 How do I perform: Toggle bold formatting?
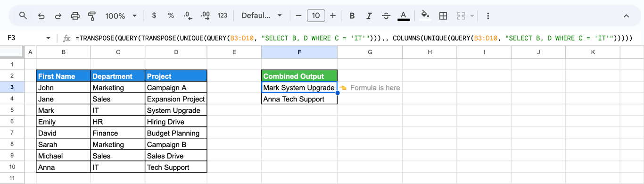click(x=352, y=16)
